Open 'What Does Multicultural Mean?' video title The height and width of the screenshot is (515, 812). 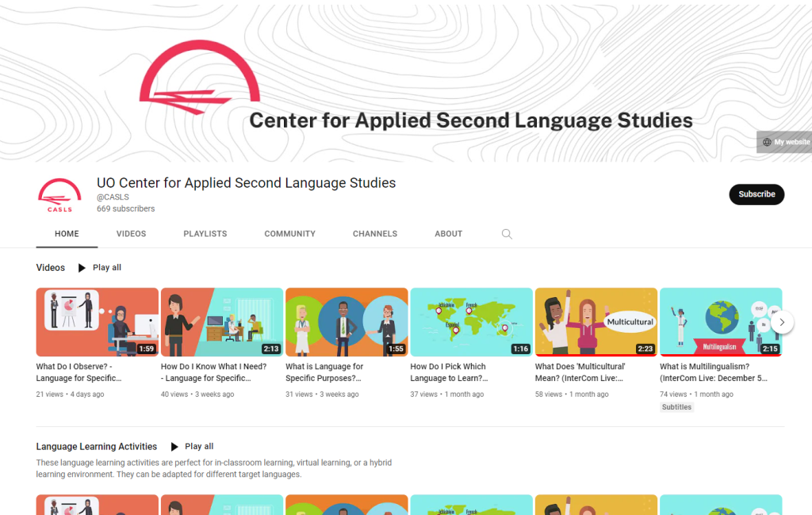point(580,372)
